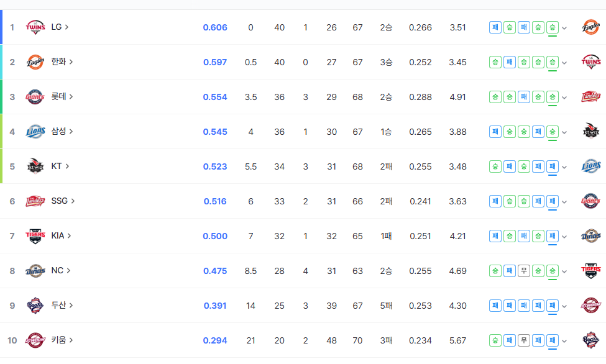Expand recent games for 키움 row

tap(564, 341)
